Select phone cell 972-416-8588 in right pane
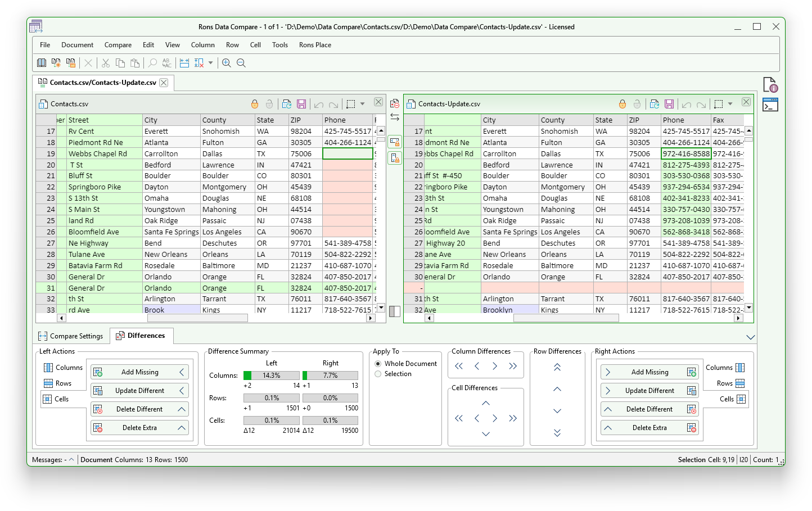Image resolution: width=812 pixels, height=511 pixels. [686, 153]
